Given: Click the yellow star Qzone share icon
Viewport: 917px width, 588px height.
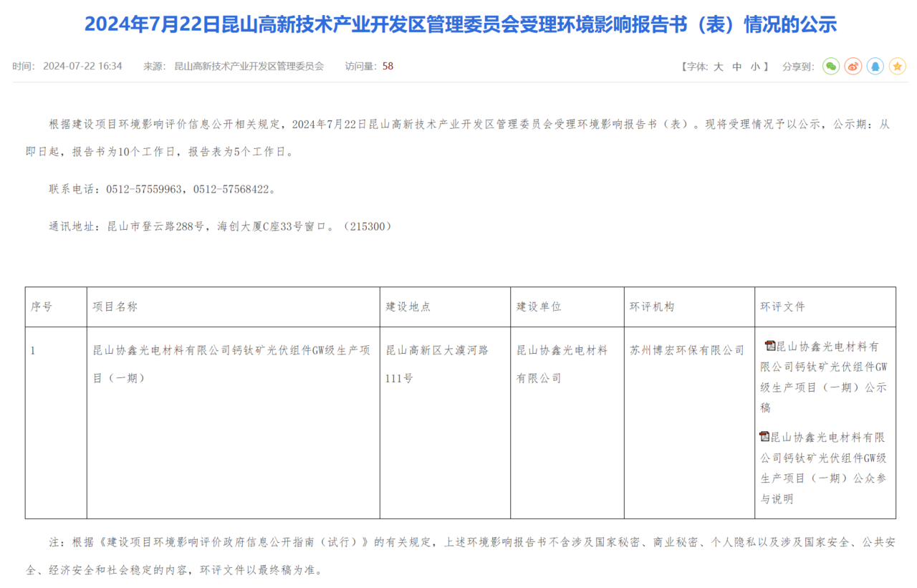Looking at the screenshot, I should point(897,67).
